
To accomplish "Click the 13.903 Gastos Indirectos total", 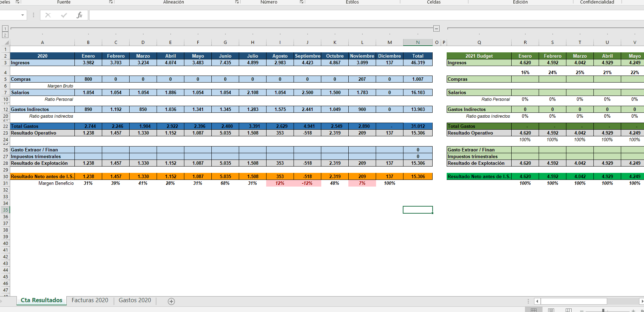I will point(418,109).
